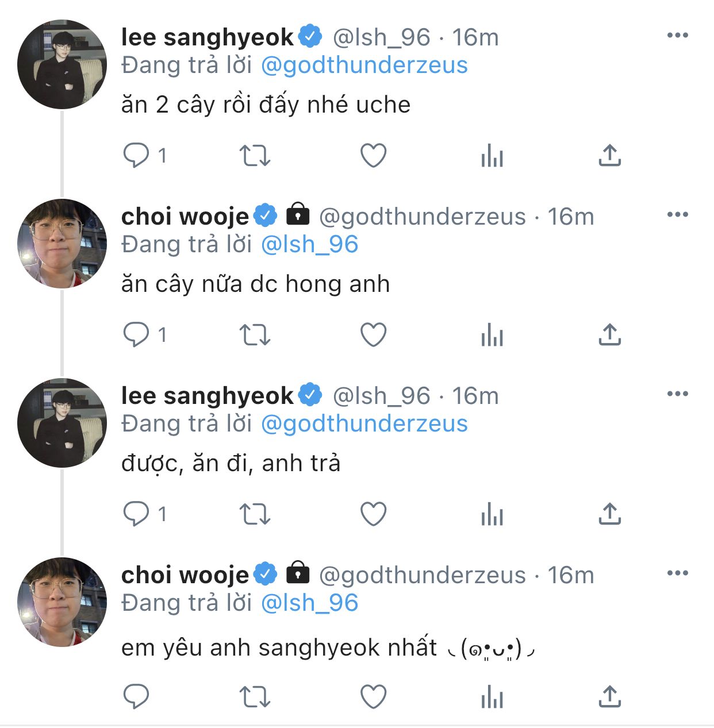Open @godthunderzeus mention in the first tweet

364,66
